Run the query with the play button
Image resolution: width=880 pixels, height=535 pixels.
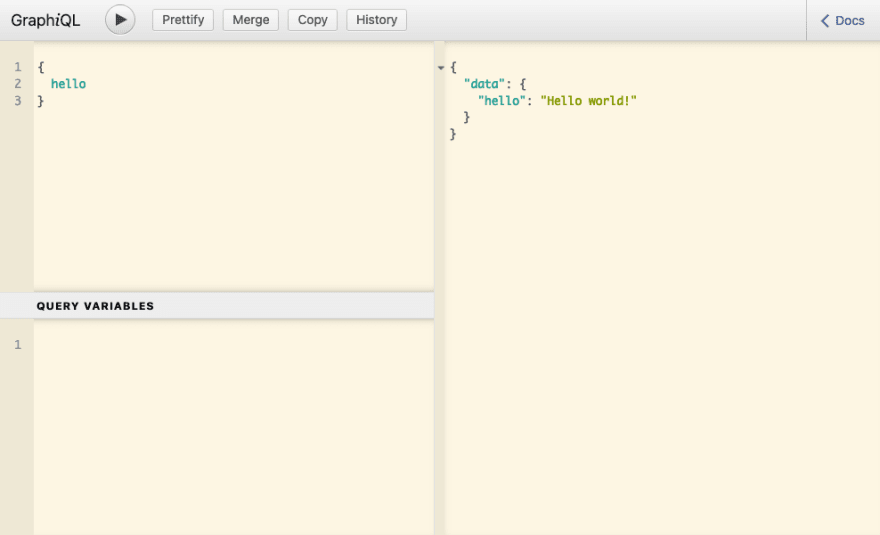pyautogui.click(x=120, y=20)
